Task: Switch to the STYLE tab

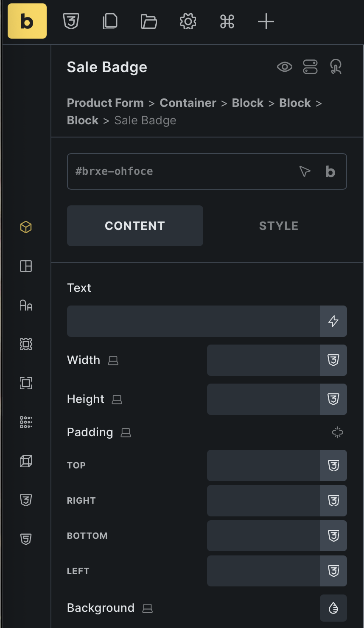Action: (279, 226)
